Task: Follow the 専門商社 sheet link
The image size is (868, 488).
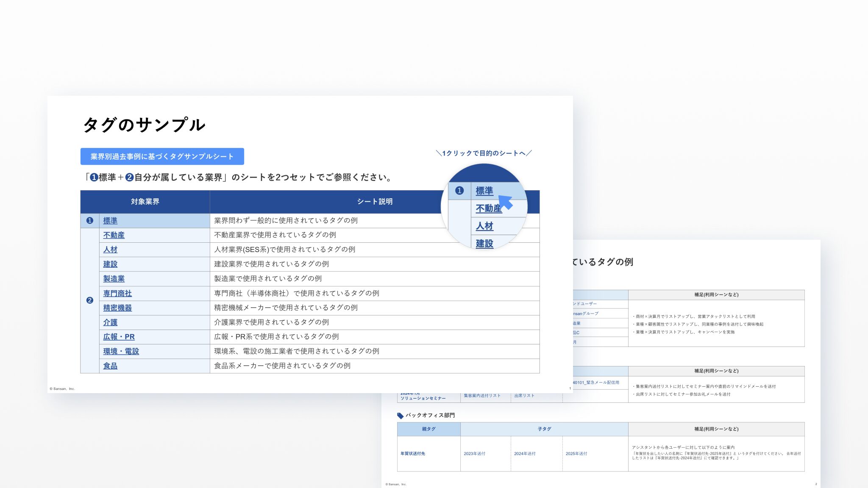Action: (x=117, y=293)
